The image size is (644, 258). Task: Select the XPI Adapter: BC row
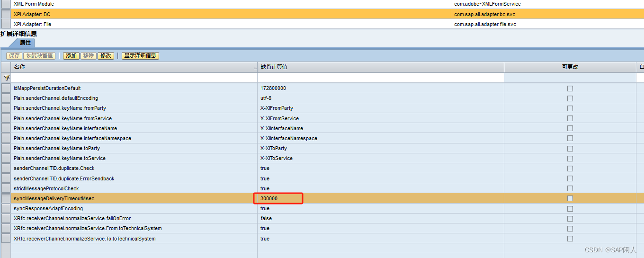tap(322, 14)
